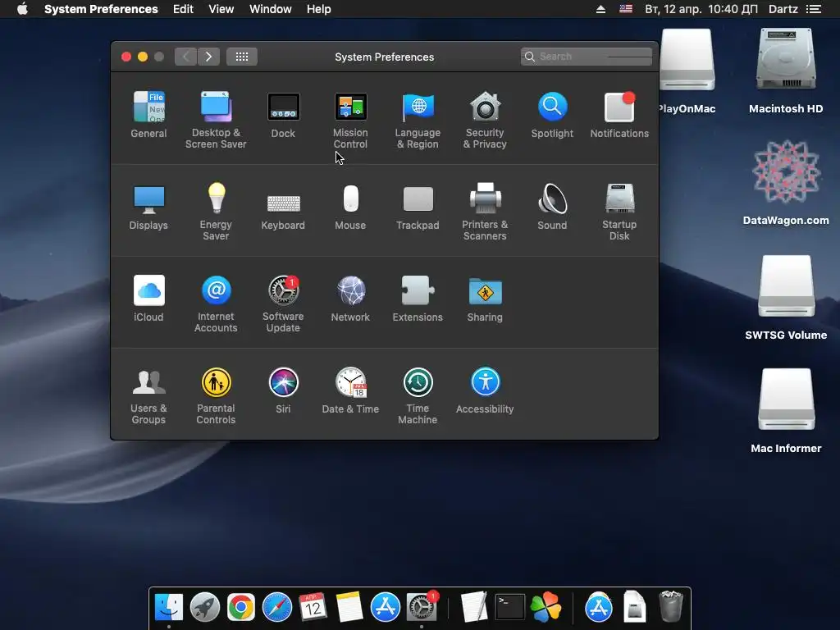Open Parental Controls pane
Screen dimensions: 840x630
tap(216, 395)
